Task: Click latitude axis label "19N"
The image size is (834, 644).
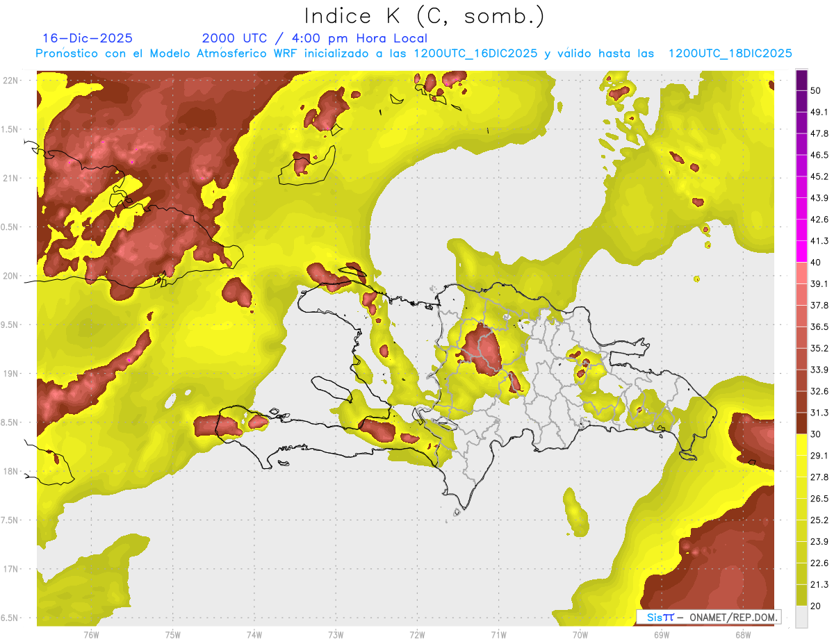Action: [10, 373]
